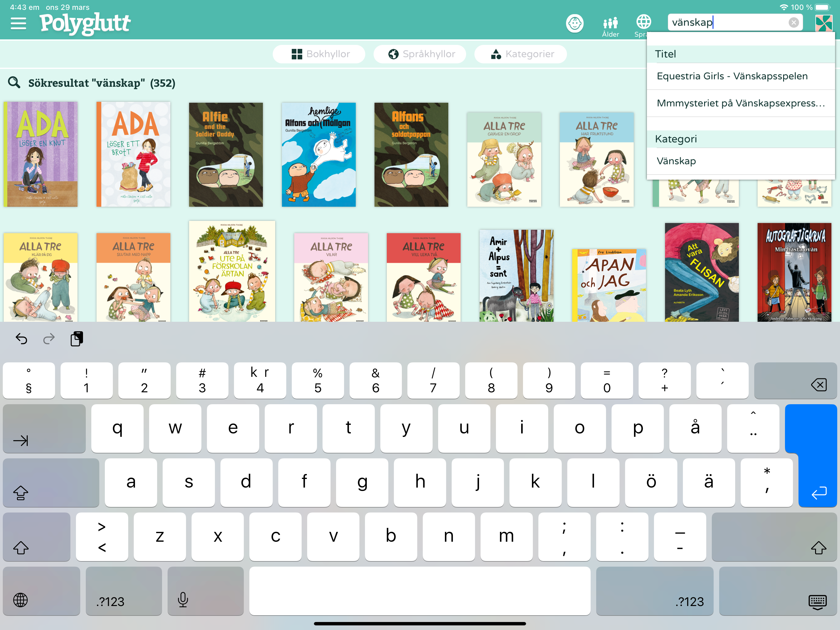840x630 pixels.
Task: Hide keyboard with dismiss key
Action: click(x=778, y=591)
